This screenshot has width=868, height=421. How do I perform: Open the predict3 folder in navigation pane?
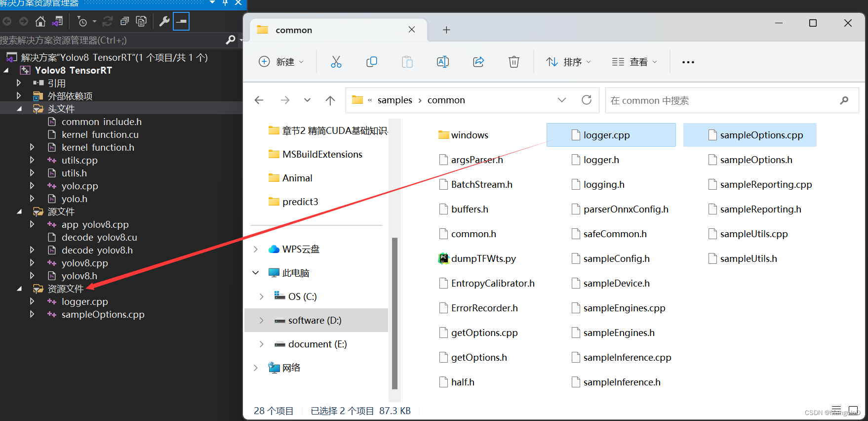point(293,202)
